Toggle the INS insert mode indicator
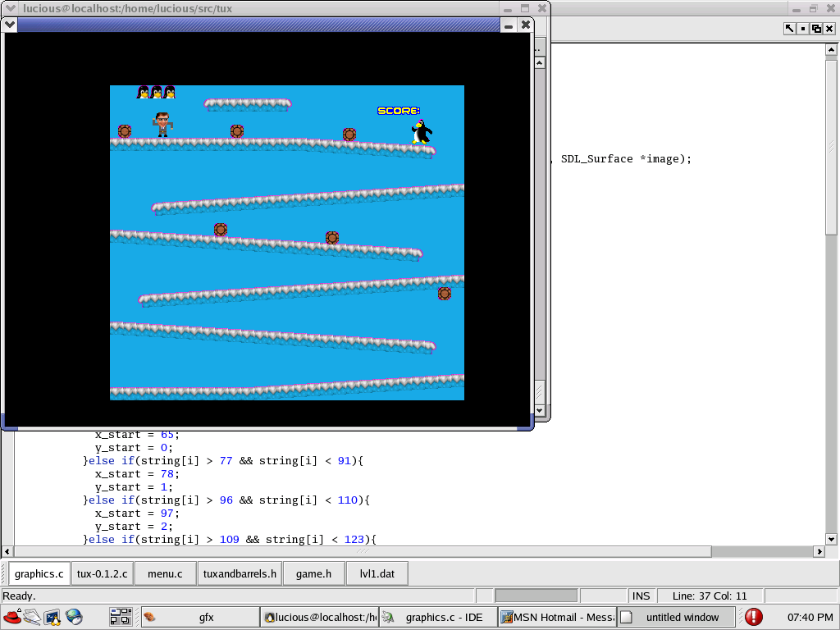This screenshot has width=840, height=630. pos(641,596)
